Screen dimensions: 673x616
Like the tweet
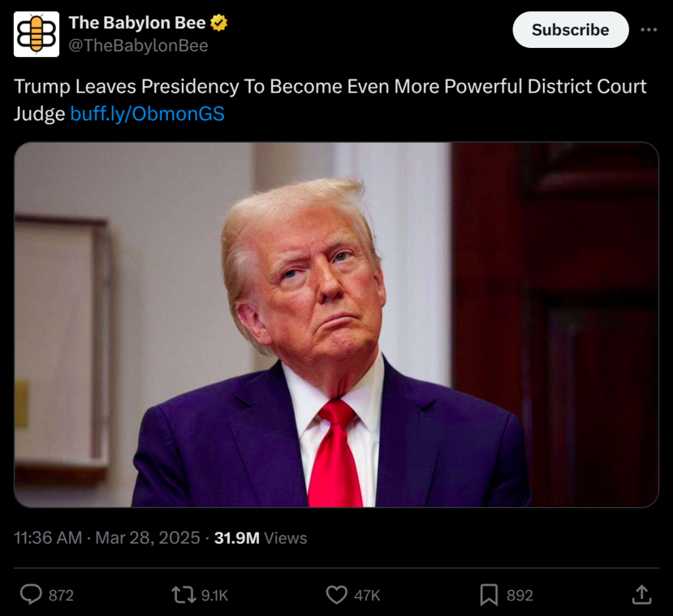point(335,594)
